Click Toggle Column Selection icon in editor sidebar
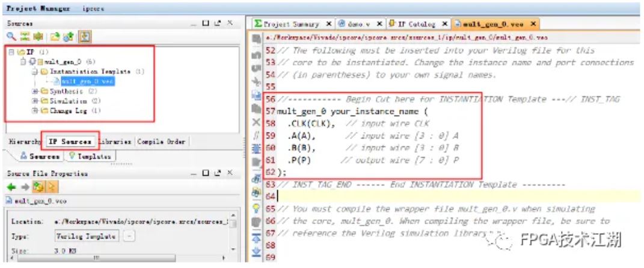 point(257,149)
